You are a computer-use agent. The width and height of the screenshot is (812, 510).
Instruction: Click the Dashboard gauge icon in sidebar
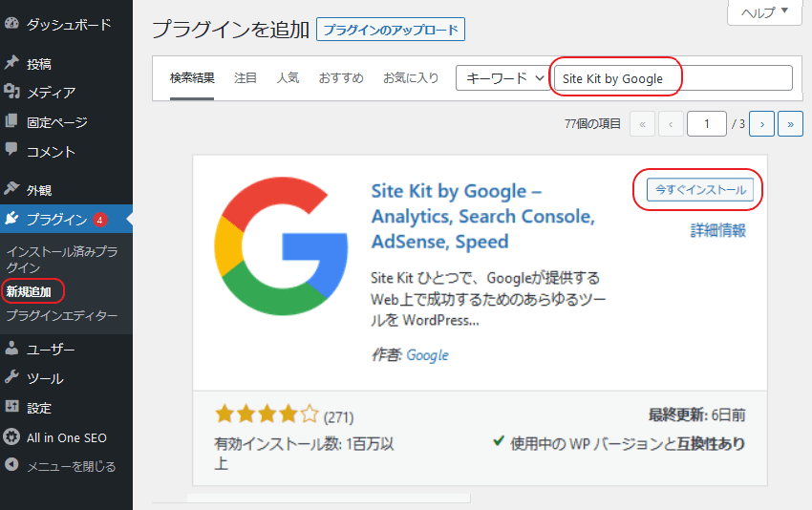[11, 24]
